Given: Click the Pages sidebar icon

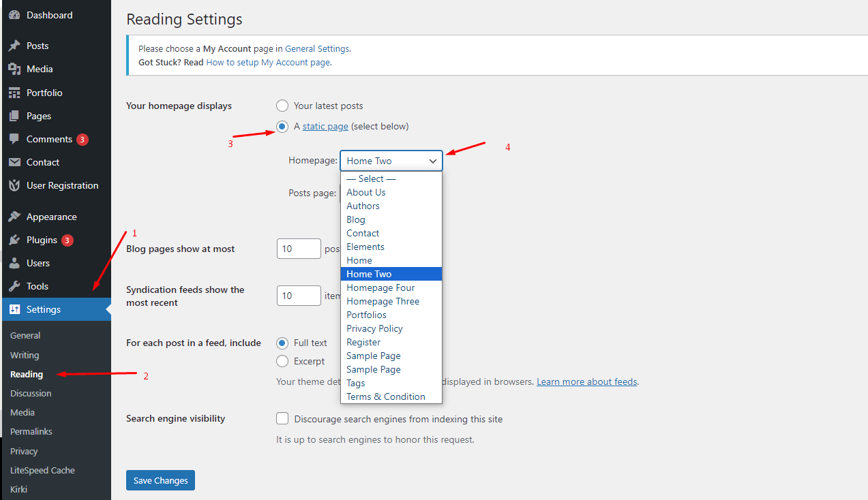Looking at the screenshot, I should [x=14, y=116].
